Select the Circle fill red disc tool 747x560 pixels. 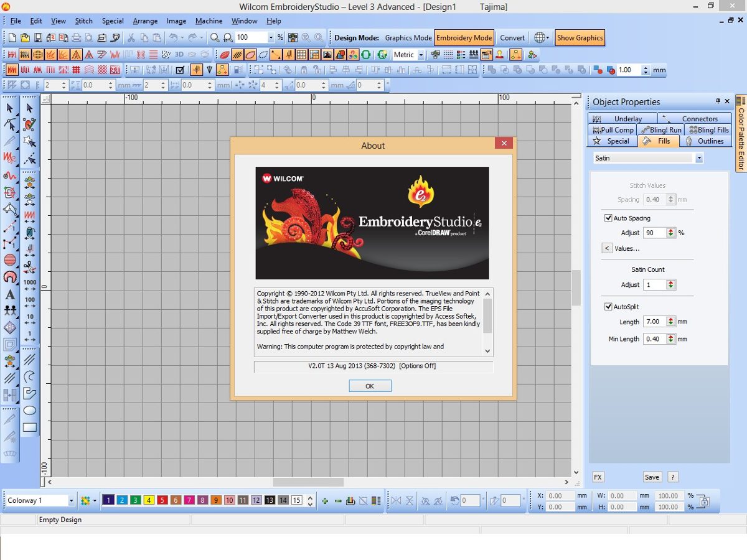click(10, 260)
